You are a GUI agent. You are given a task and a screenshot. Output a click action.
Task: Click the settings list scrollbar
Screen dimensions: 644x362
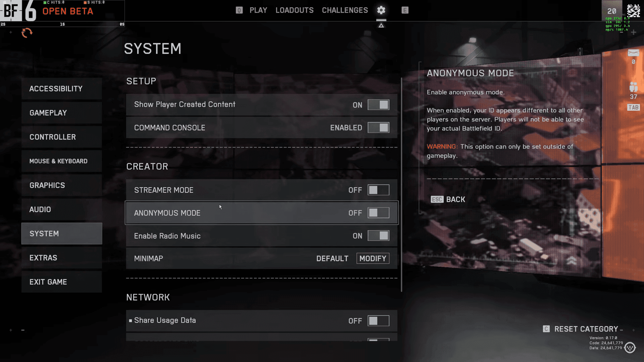(x=401, y=185)
